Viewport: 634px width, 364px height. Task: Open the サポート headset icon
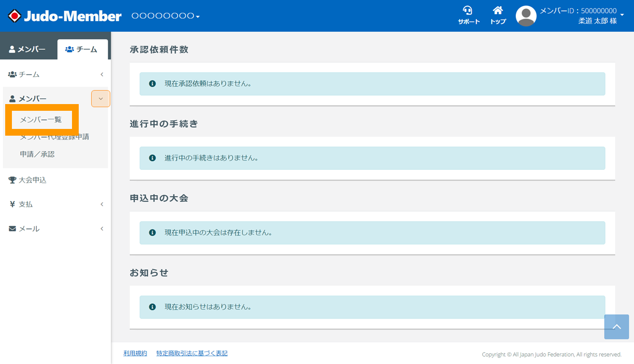(x=468, y=16)
